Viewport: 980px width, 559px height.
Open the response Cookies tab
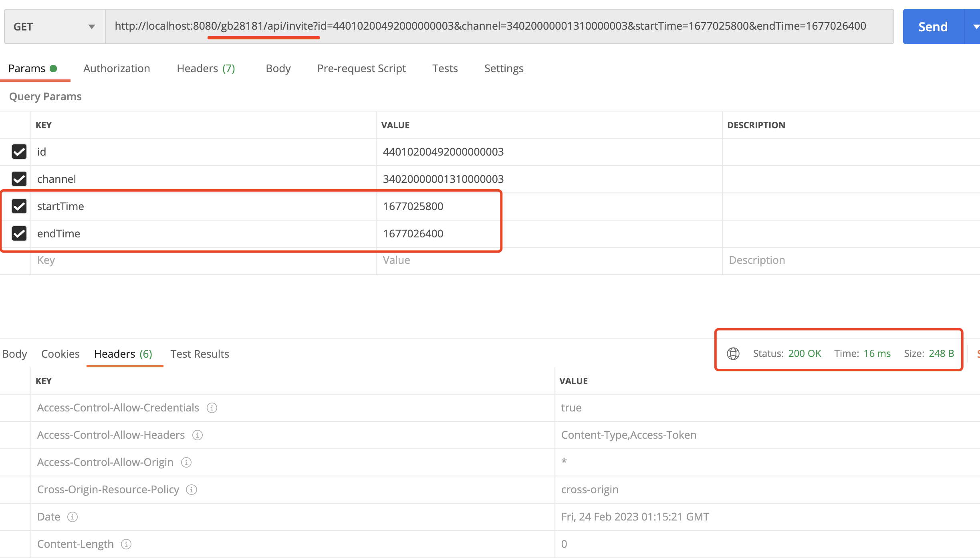pyautogui.click(x=60, y=354)
